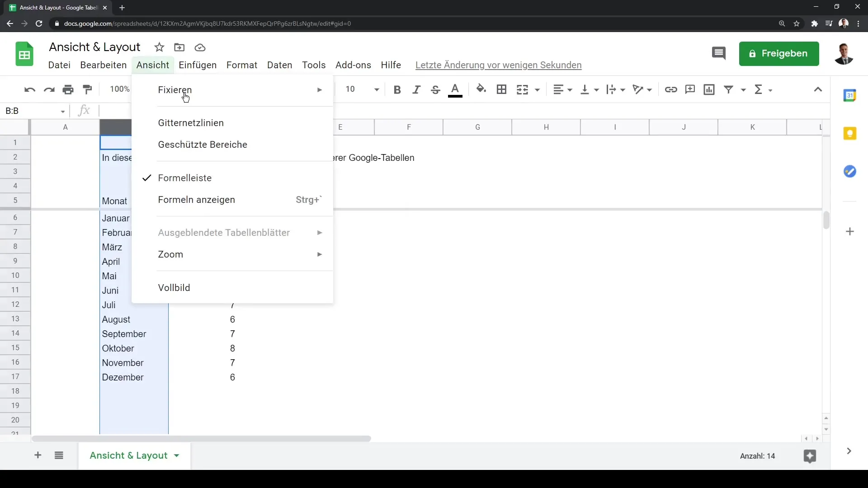868x488 pixels.
Task: Open text rotation dropdown
Action: [642, 89]
